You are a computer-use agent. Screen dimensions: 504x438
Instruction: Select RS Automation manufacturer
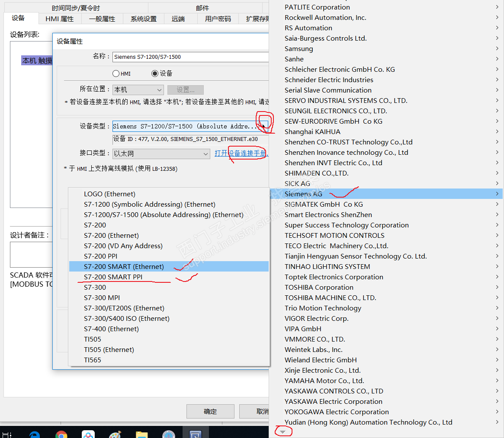point(387,28)
